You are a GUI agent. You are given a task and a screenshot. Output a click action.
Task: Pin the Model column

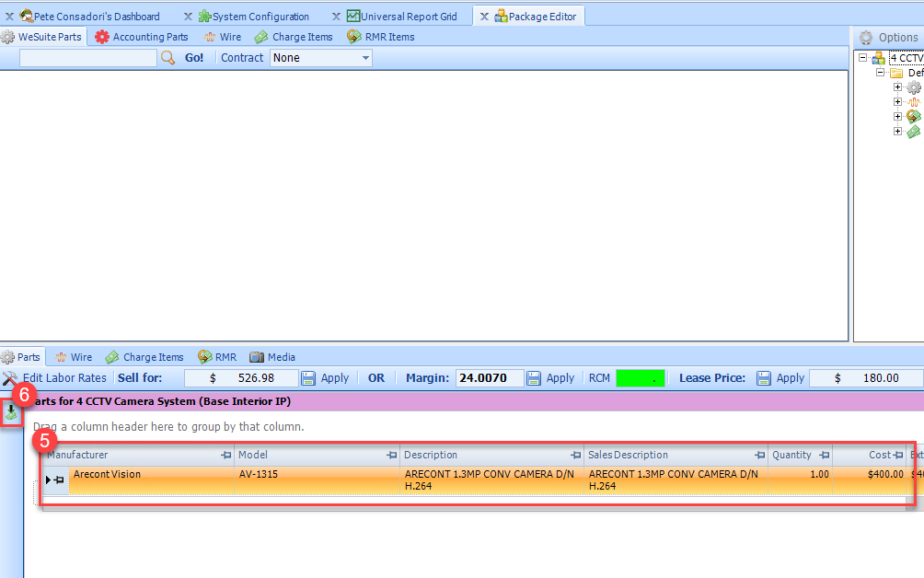391,456
